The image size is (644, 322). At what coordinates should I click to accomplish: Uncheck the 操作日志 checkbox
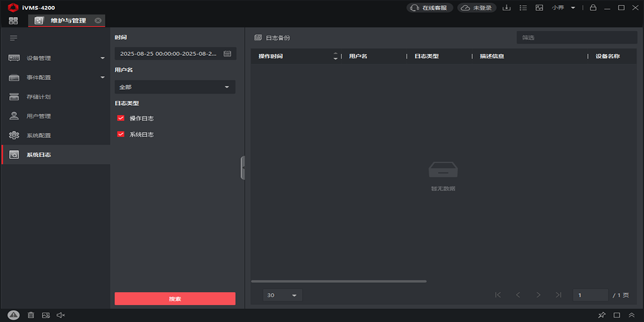click(121, 118)
